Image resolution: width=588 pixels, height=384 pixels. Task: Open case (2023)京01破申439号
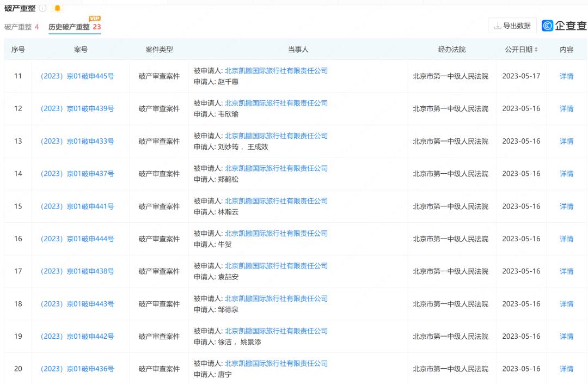pyautogui.click(x=77, y=108)
